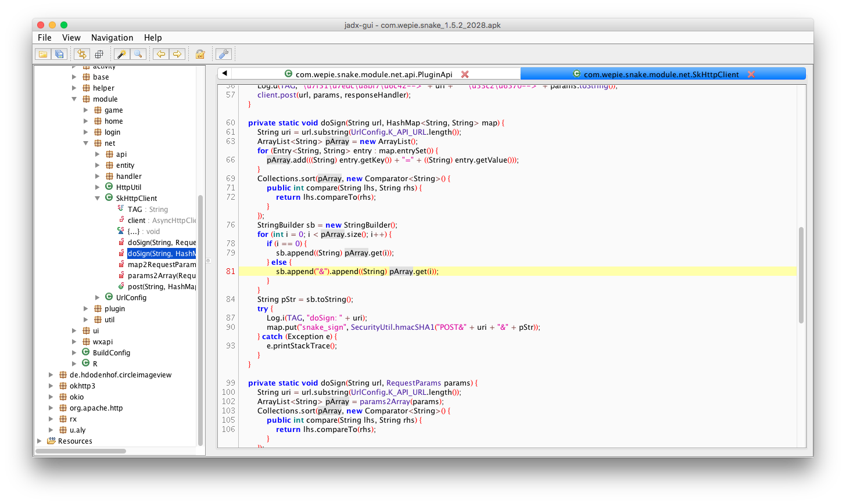Close the SkHttpClient tab

(751, 74)
